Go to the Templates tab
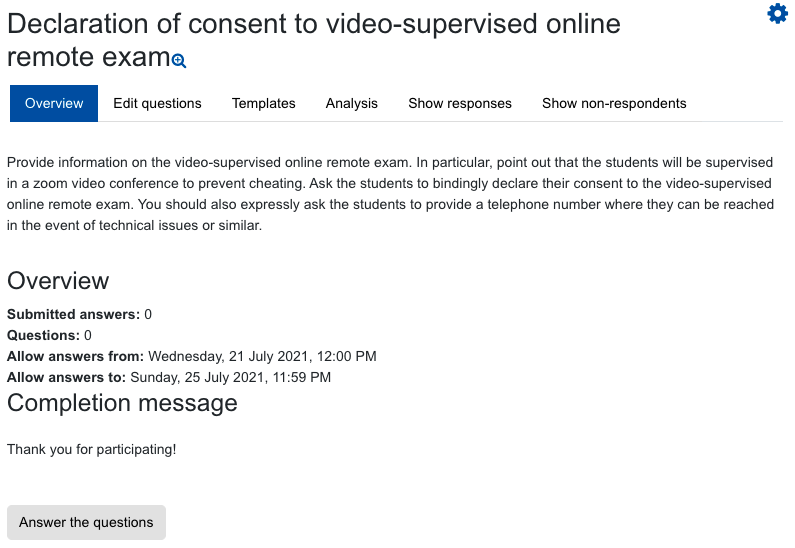The image size is (795, 548). point(264,103)
